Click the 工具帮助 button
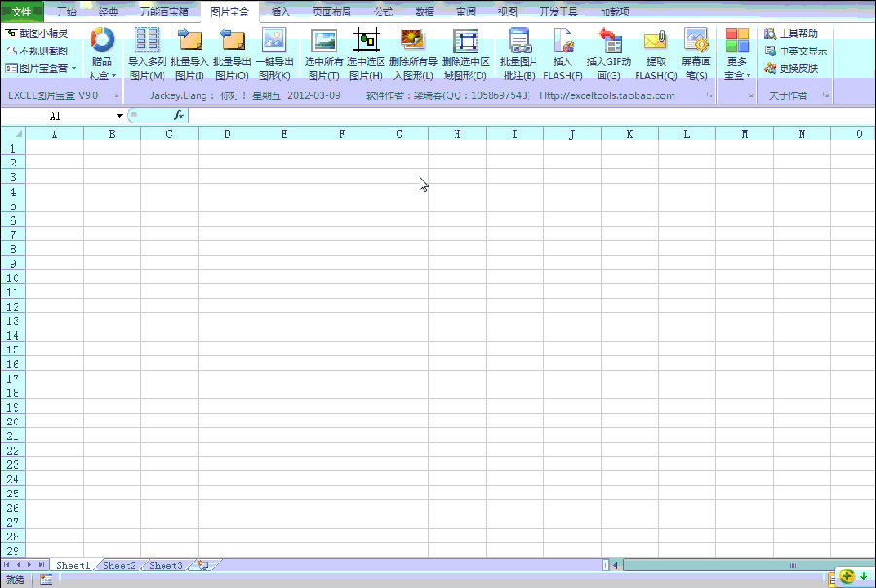Viewport: 876px width, 588px height. [790, 34]
